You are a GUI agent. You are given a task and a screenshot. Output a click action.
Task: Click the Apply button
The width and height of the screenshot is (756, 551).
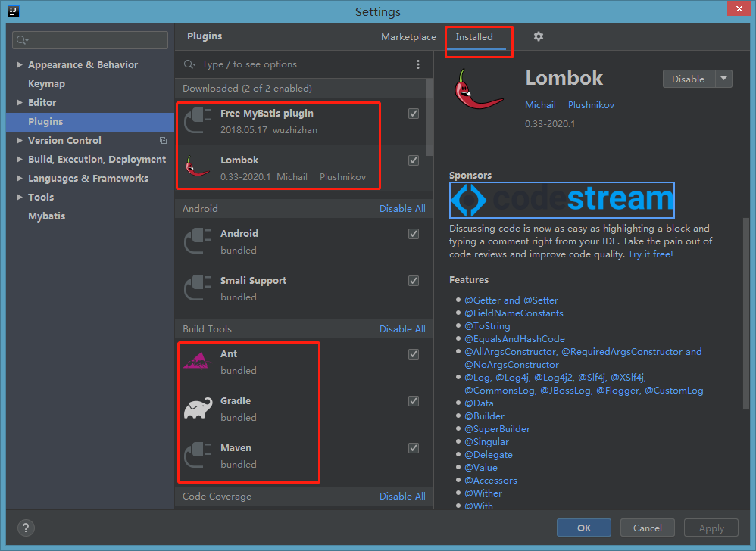tap(711, 528)
